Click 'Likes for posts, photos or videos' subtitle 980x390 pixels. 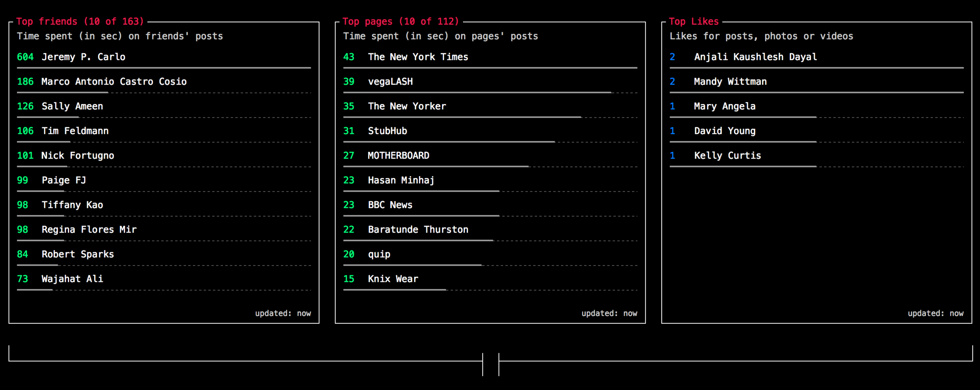click(761, 36)
